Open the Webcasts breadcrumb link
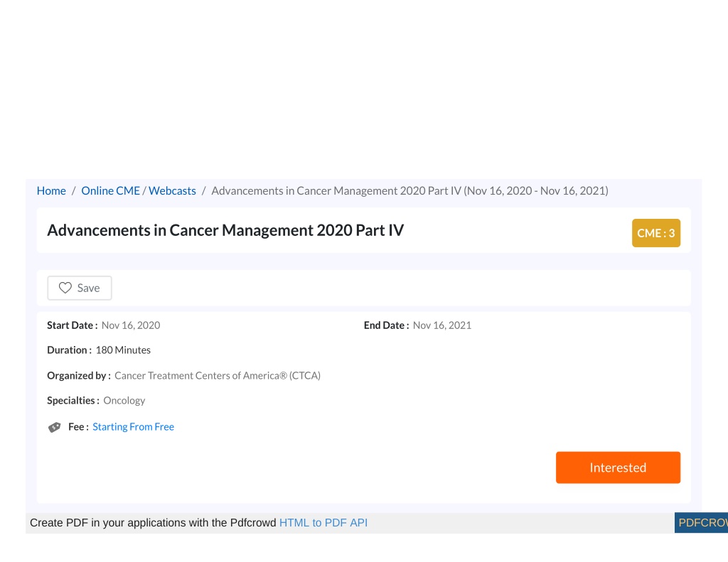The width and height of the screenshot is (728, 562). pyautogui.click(x=172, y=190)
